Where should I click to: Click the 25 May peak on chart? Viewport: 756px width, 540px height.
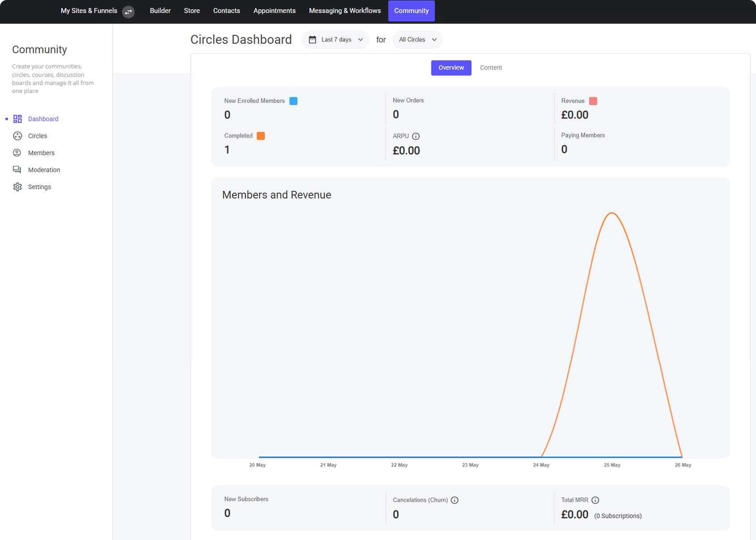(x=612, y=213)
